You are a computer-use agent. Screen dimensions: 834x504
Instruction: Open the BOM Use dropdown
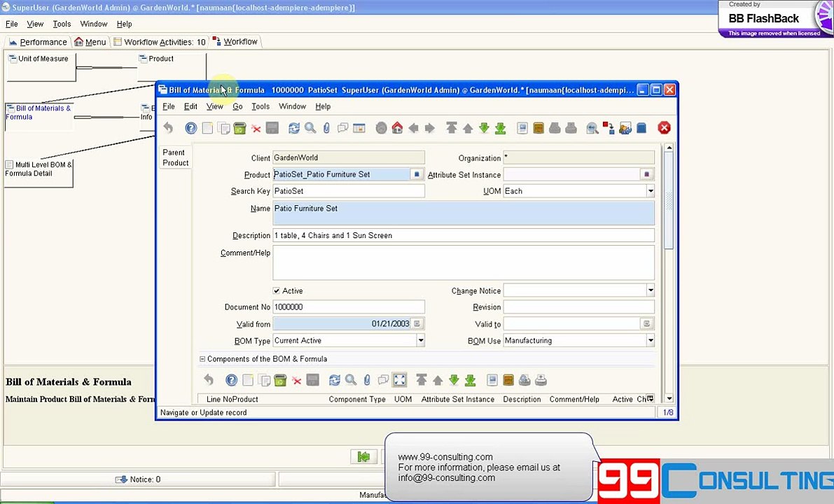[650, 340]
